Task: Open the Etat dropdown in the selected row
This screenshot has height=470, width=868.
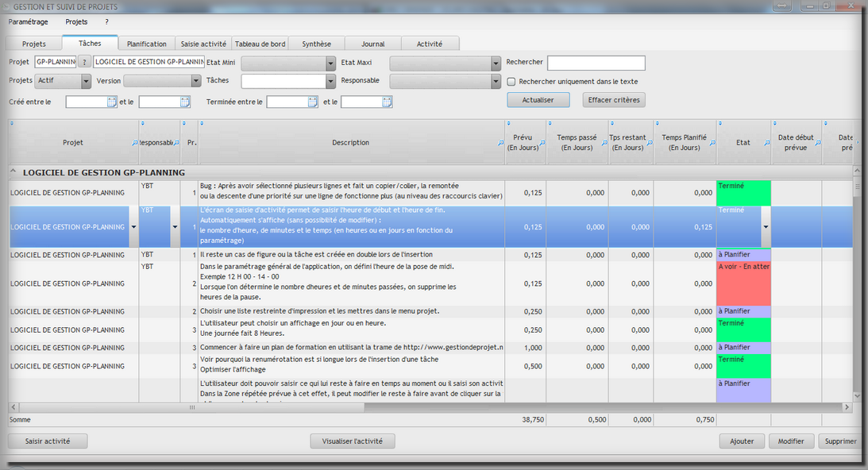Action: (766, 227)
